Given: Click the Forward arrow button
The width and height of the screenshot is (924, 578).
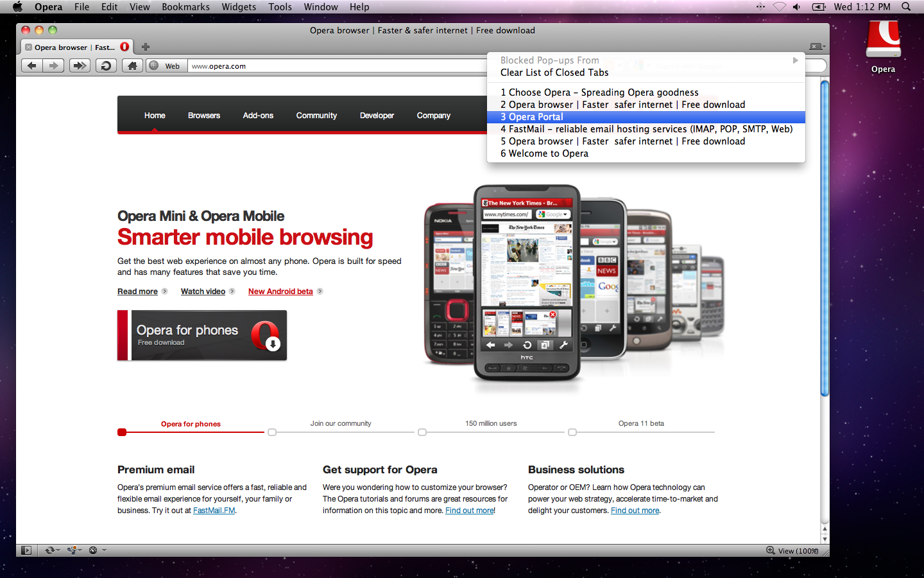Looking at the screenshot, I should click(54, 66).
